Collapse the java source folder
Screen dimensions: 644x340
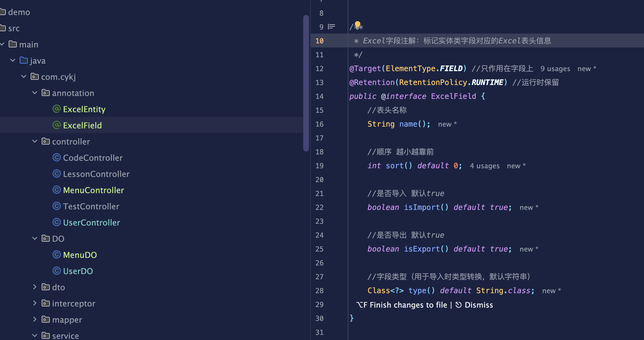(x=13, y=60)
